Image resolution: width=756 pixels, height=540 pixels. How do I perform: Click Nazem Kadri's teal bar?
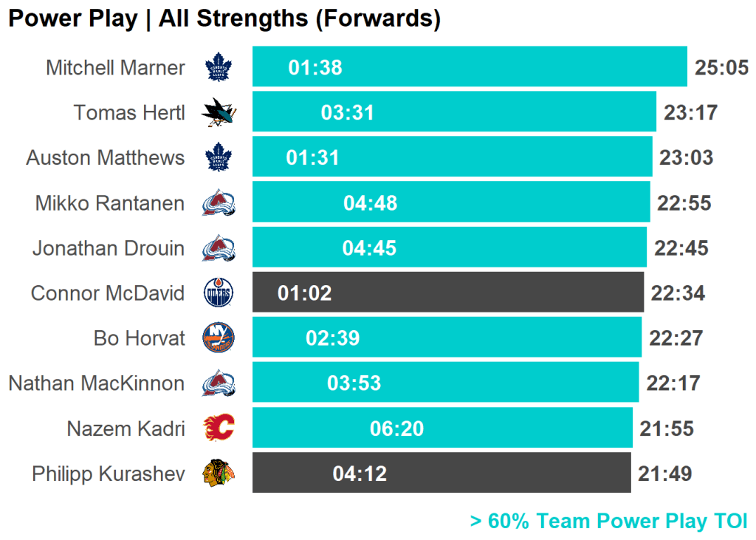point(517,428)
